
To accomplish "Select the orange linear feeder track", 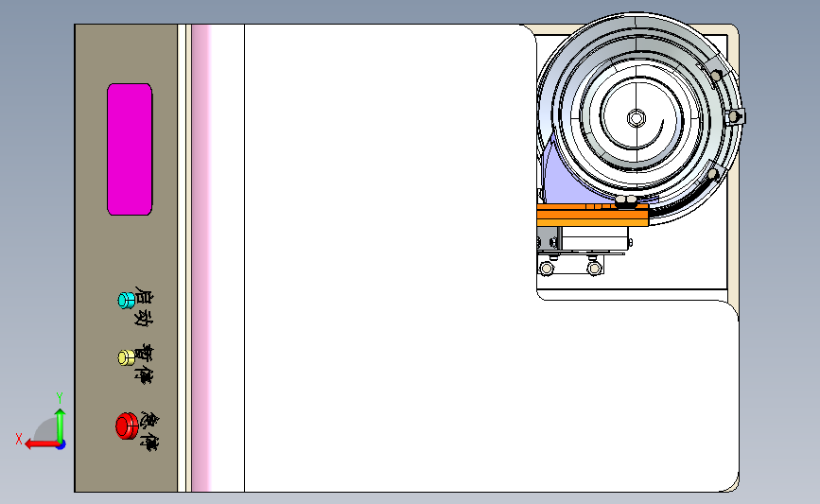I will point(592,215).
